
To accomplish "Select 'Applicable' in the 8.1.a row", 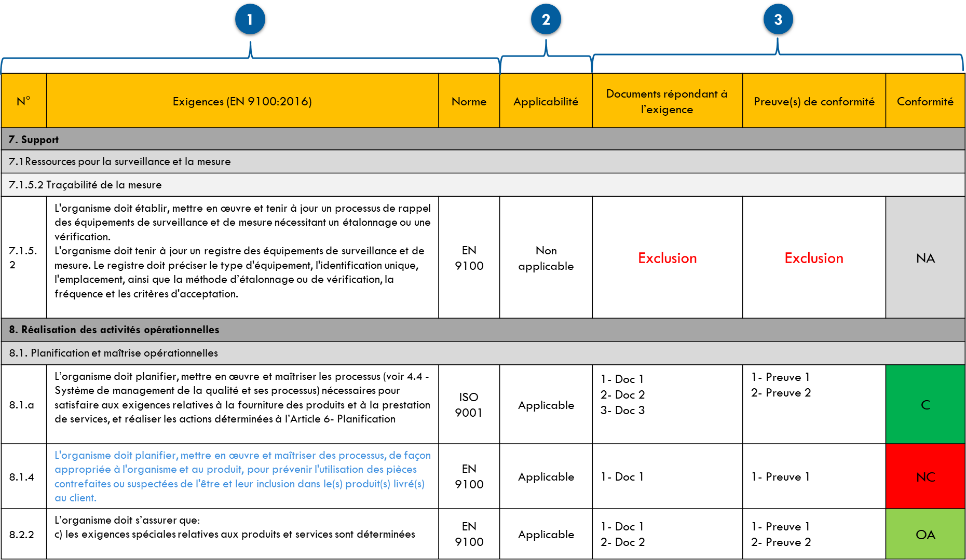I will (x=546, y=405).
